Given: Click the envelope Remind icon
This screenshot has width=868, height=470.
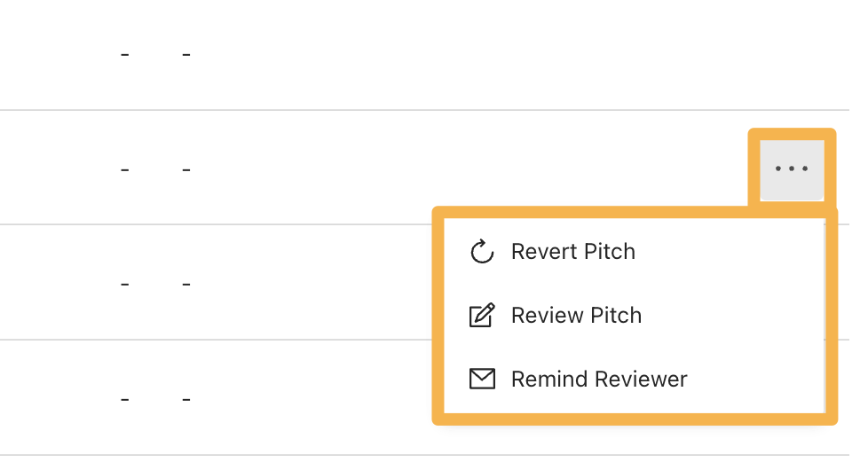Looking at the screenshot, I should [481, 380].
